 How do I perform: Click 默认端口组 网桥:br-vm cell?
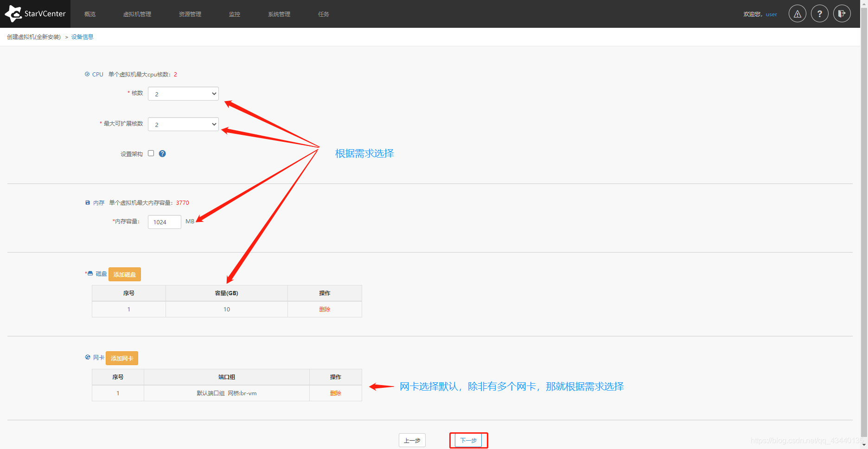(x=227, y=393)
